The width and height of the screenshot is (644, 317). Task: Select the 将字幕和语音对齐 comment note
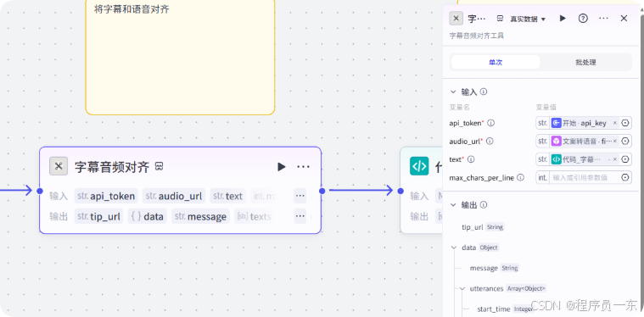click(x=180, y=57)
